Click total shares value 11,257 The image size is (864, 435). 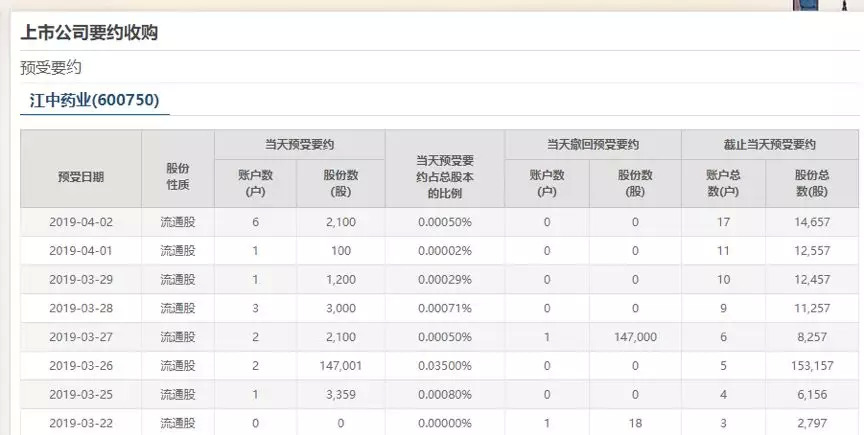(x=812, y=308)
